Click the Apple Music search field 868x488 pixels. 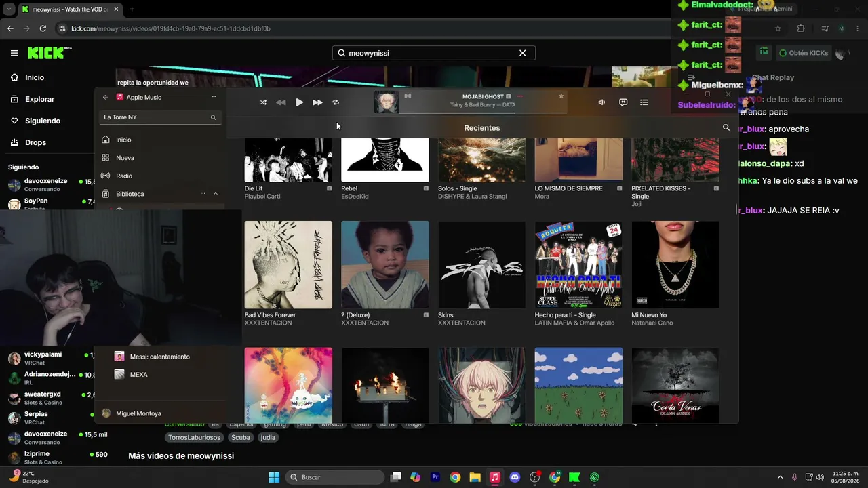(160, 117)
